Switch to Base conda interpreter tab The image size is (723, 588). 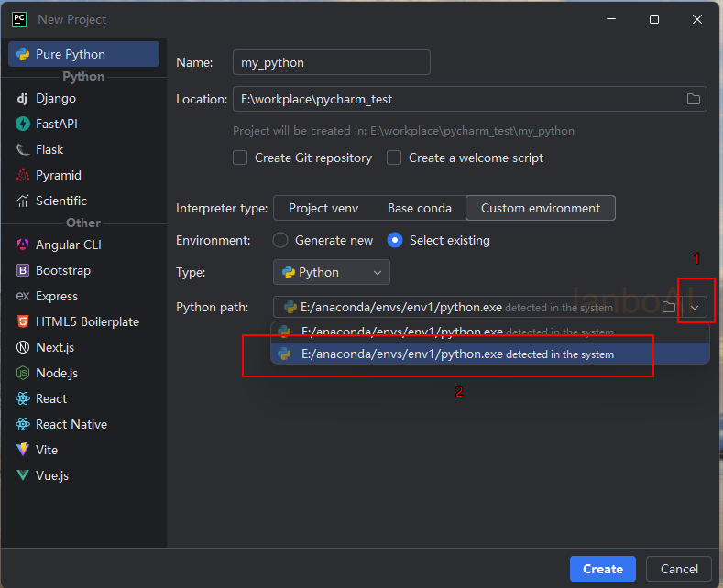pyautogui.click(x=419, y=208)
